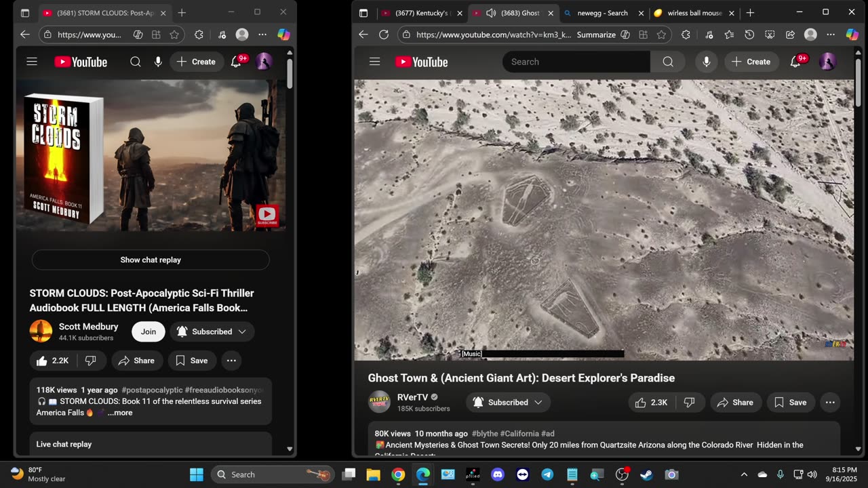Open Copilot in the Storm Clouds browser window

pyautogui.click(x=283, y=35)
